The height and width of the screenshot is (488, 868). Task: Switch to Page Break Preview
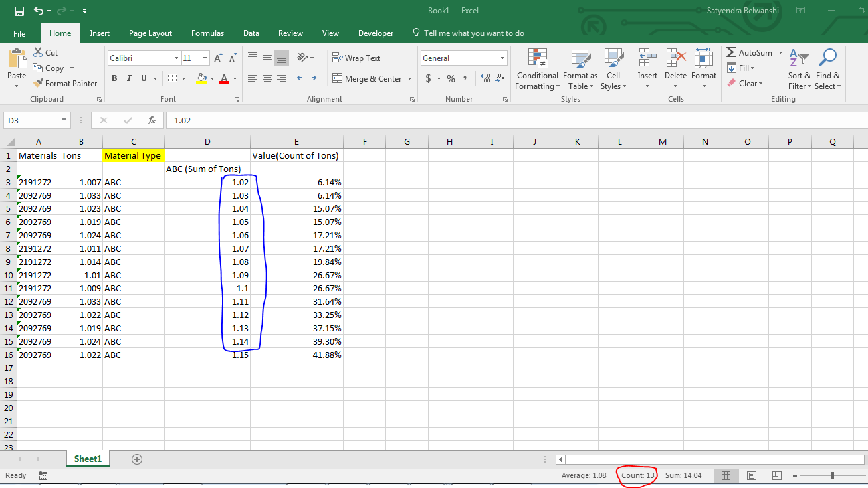click(776, 475)
